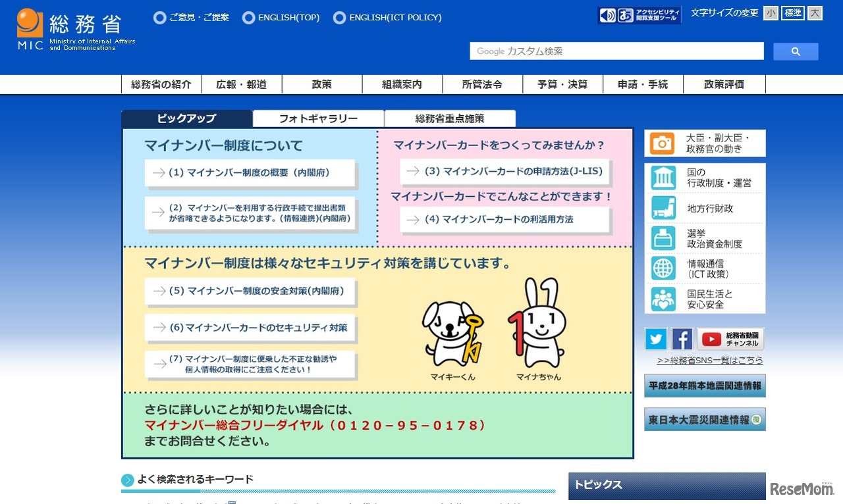Select the globe icon for 情報通信 (ICT政策)
This screenshot has height=504, width=843.
(662, 268)
